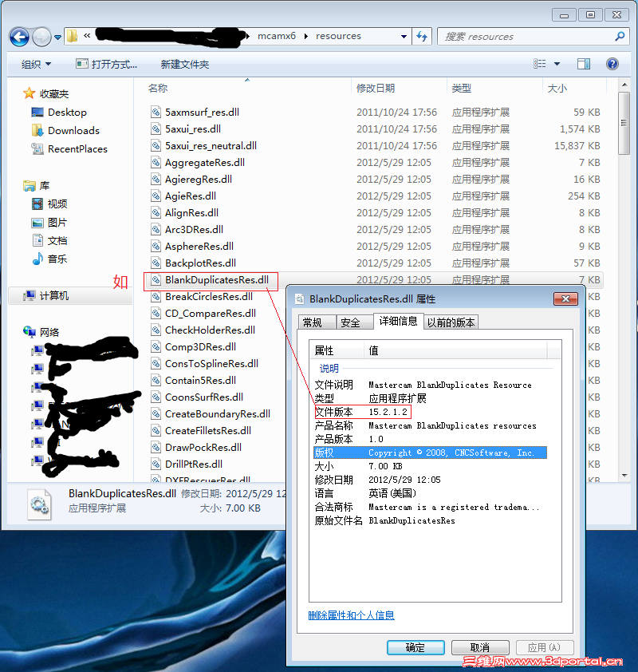Screen dimensions: 638x672
Task: Go back with the Explorer back arrow
Action: [19, 37]
